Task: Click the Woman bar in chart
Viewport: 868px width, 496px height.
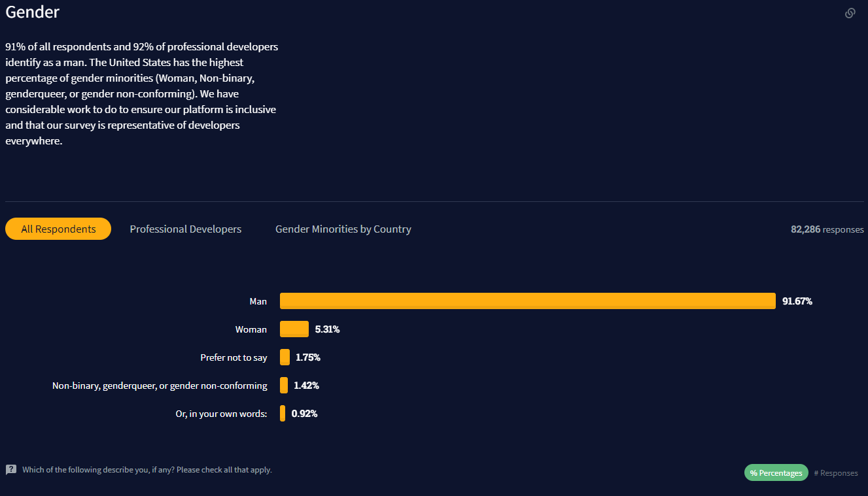Action: pos(294,329)
